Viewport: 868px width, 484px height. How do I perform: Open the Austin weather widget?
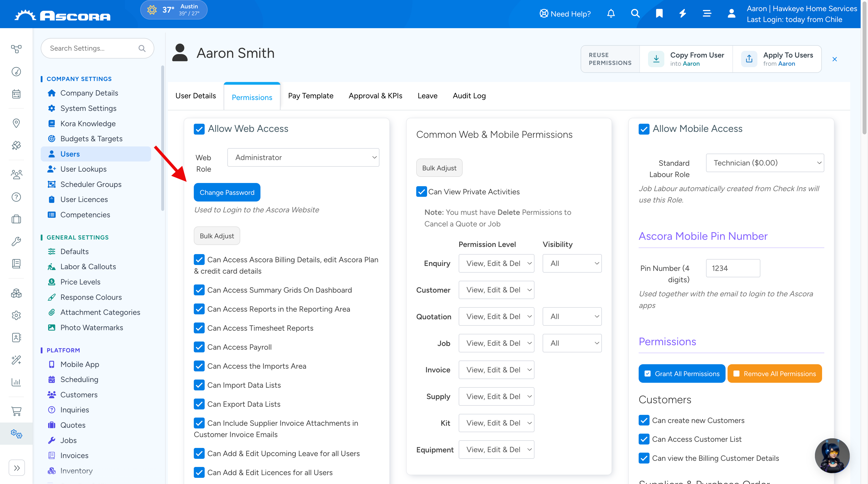174,10
